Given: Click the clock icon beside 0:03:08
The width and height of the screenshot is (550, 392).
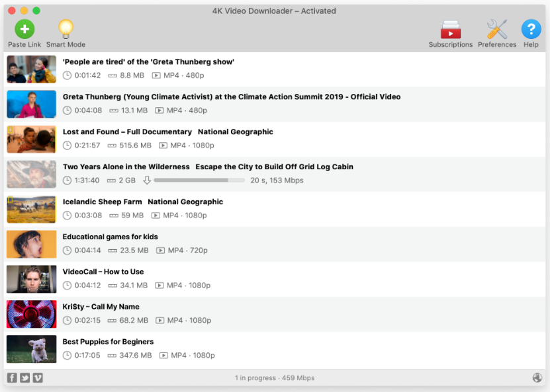Looking at the screenshot, I should (x=67, y=216).
